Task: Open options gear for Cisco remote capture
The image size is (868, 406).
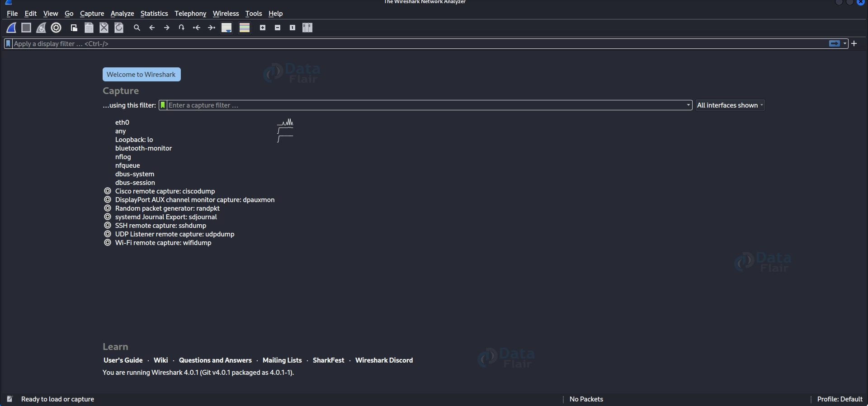Action: click(108, 191)
